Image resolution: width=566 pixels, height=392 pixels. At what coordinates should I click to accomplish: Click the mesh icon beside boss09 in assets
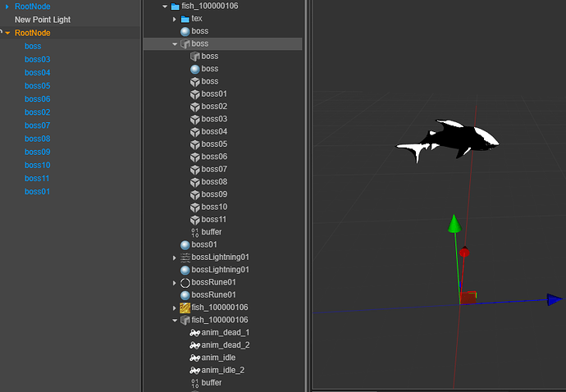tap(195, 195)
